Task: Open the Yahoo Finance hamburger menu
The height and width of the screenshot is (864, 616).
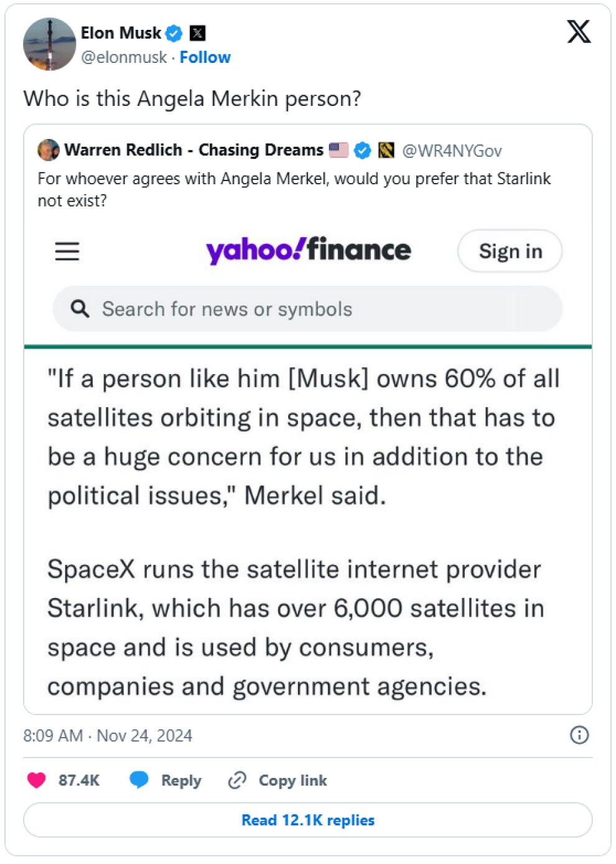Action: [67, 251]
